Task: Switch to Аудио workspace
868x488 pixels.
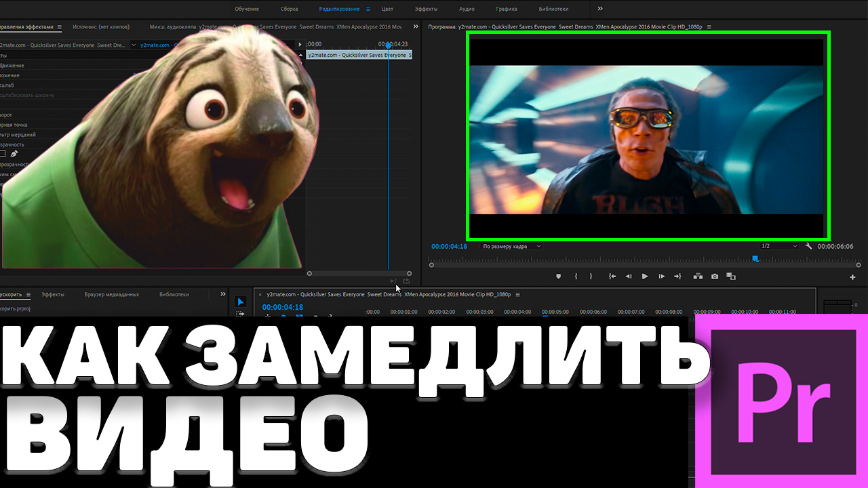Action: click(x=467, y=9)
